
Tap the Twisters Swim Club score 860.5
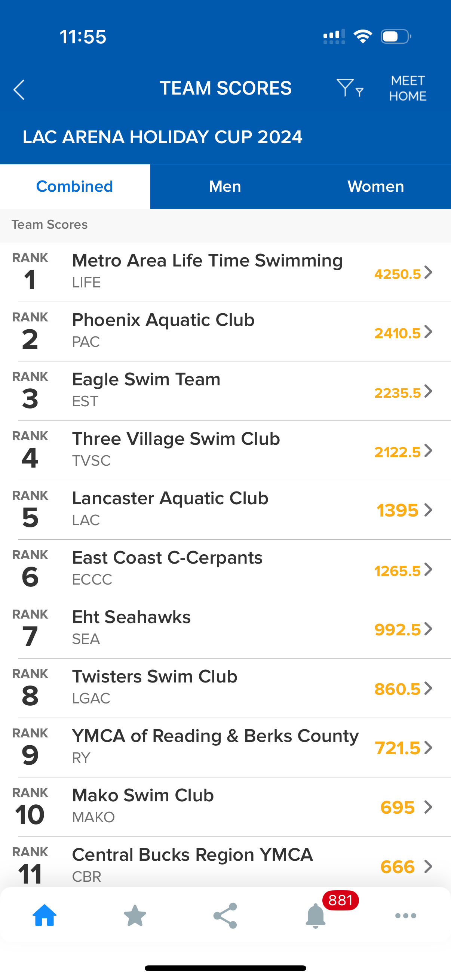point(398,688)
